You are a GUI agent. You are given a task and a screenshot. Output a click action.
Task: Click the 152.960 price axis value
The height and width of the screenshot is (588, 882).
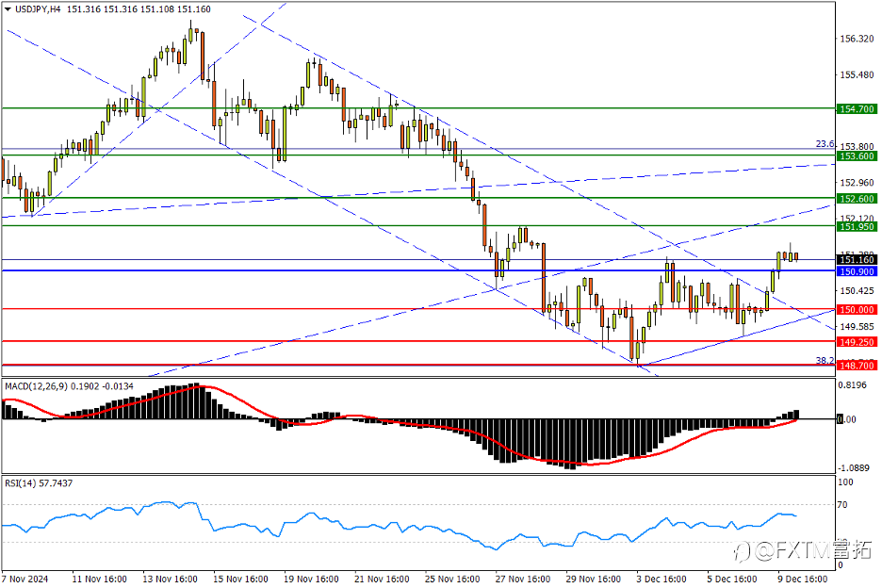857,182
